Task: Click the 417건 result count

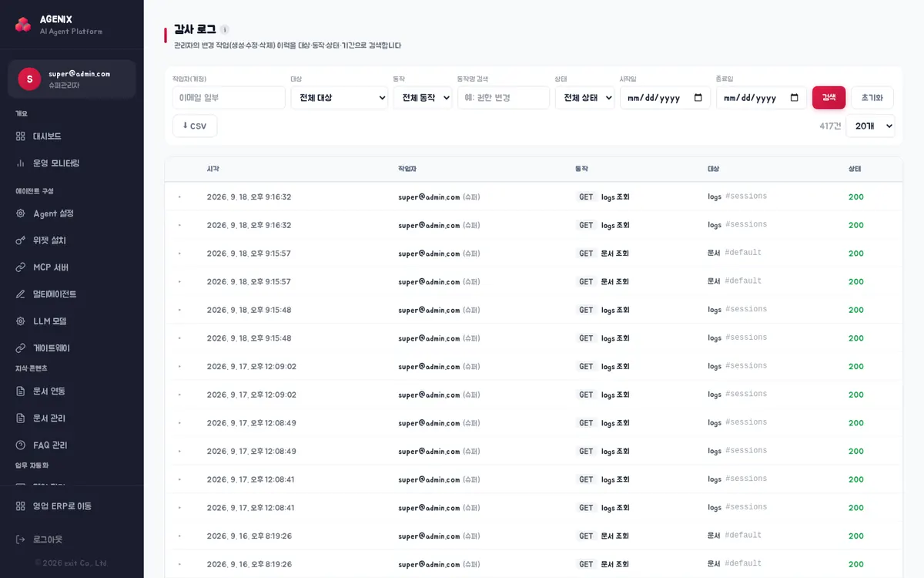Action: click(830, 126)
